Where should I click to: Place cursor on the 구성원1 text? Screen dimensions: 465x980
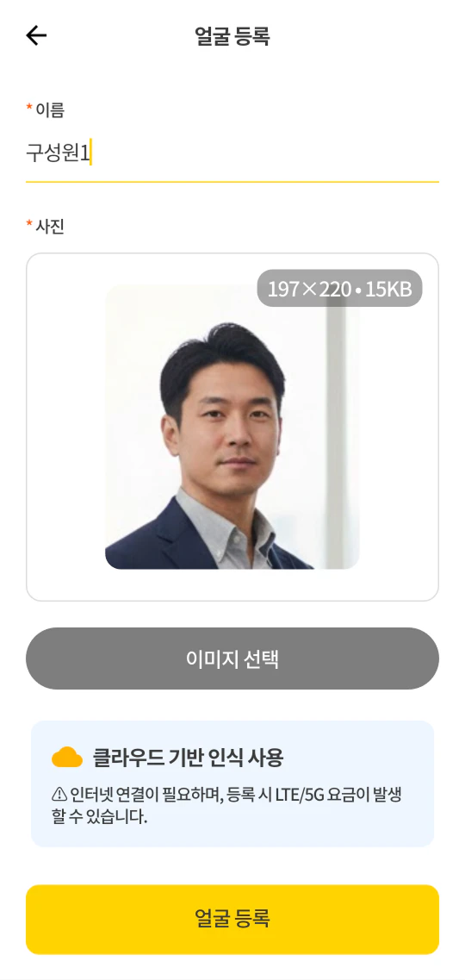click(58, 153)
